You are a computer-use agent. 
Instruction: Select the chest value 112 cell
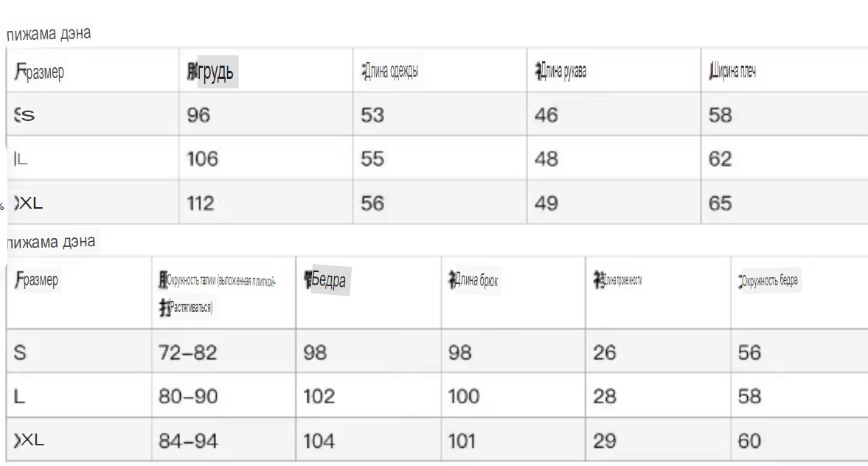click(x=265, y=203)
